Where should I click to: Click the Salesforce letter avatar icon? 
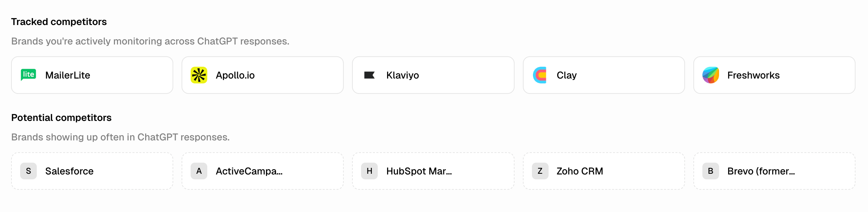[28, 171]
